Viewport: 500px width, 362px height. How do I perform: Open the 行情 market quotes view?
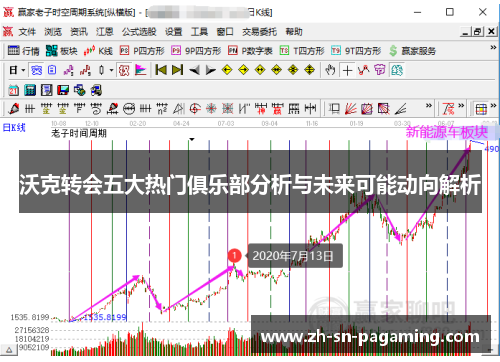tap(23, 51)
